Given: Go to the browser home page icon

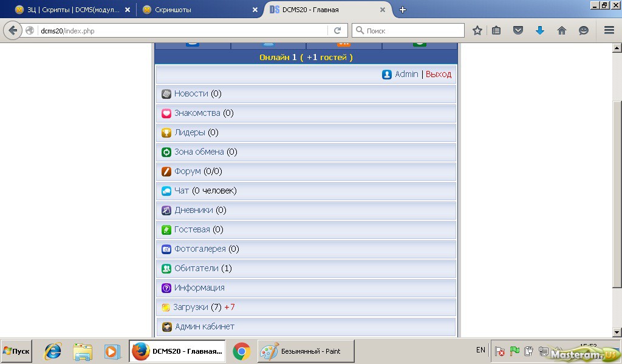Looking at the screenshot, I should [562, 30].
